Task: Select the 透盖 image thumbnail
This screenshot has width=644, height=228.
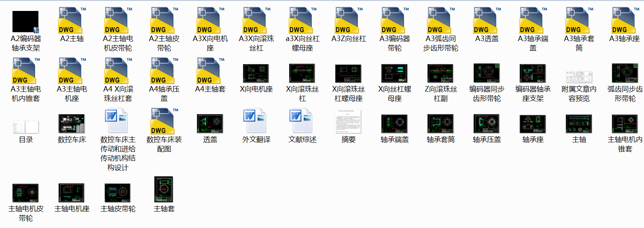Action: click(x=210, y=124)
